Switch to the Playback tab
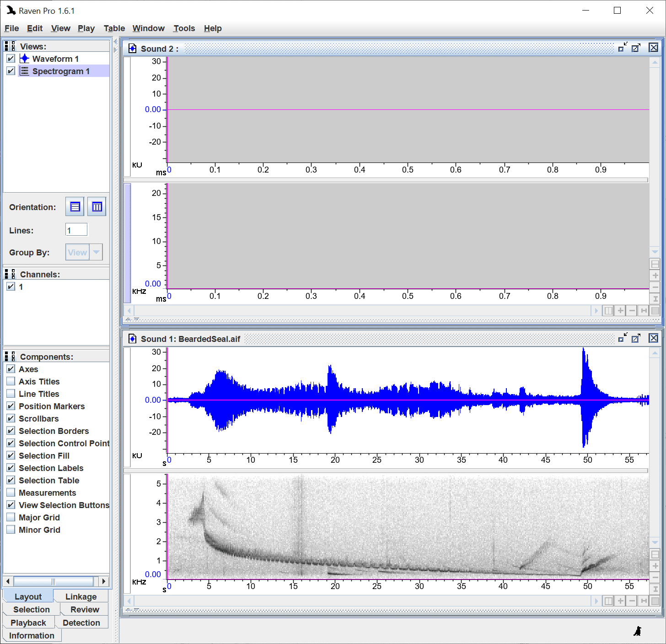Screen dimensions: 666x644 point(28,622)
